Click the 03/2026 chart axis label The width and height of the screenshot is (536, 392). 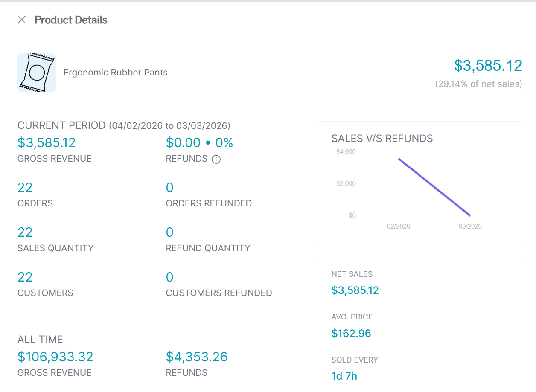pyautogui.click(x=470, y=226)
